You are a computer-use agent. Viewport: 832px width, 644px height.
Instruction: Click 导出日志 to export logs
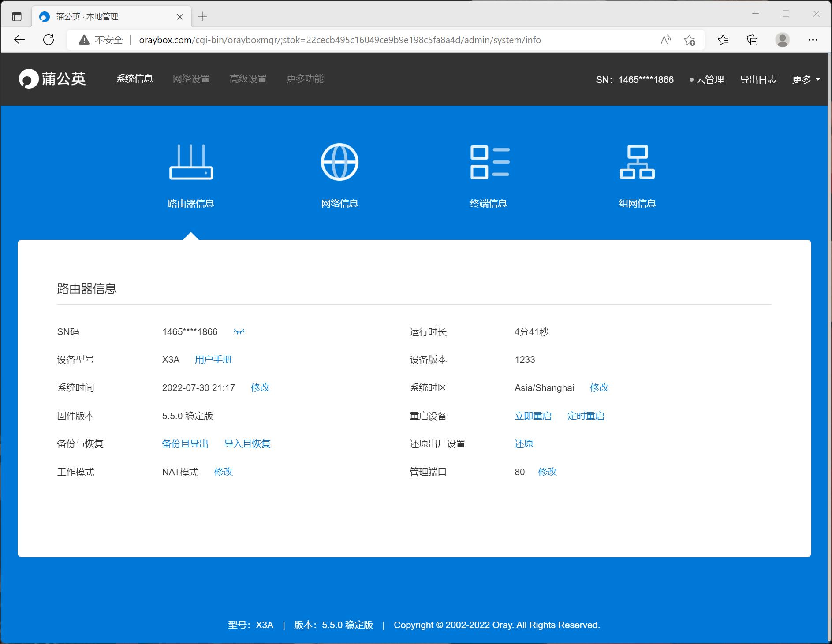coord(759,80)
